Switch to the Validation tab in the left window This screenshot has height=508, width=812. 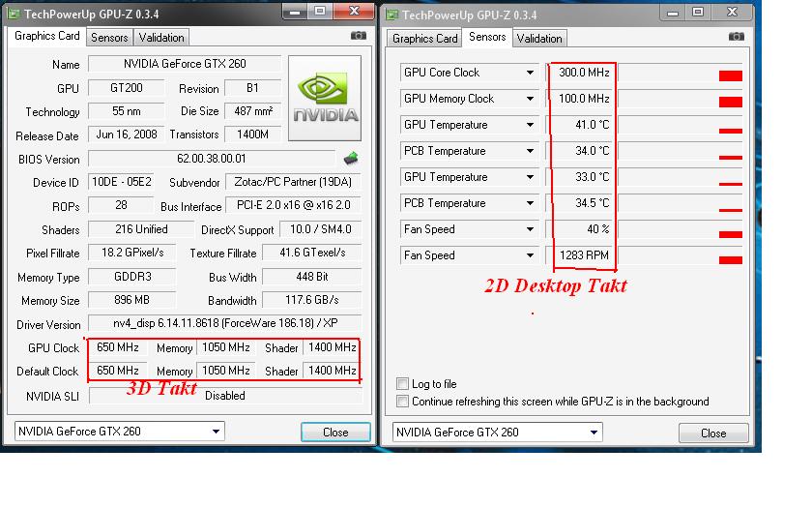(161, 38)
